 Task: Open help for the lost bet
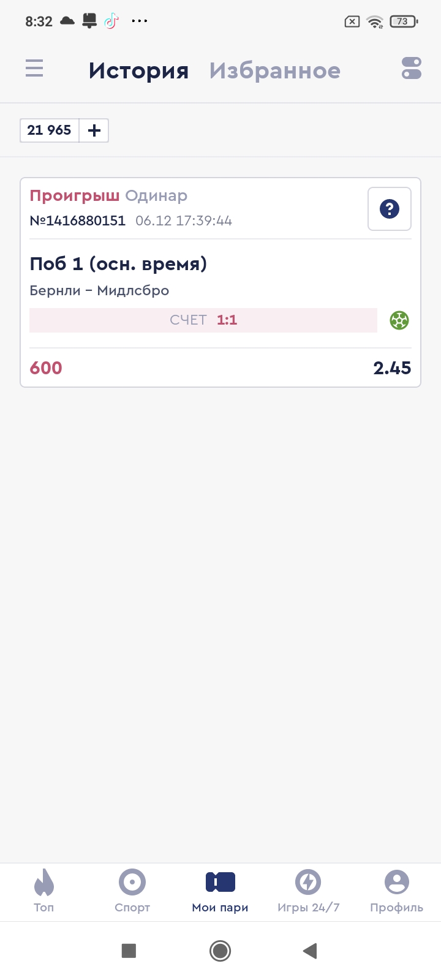point(390,209)
